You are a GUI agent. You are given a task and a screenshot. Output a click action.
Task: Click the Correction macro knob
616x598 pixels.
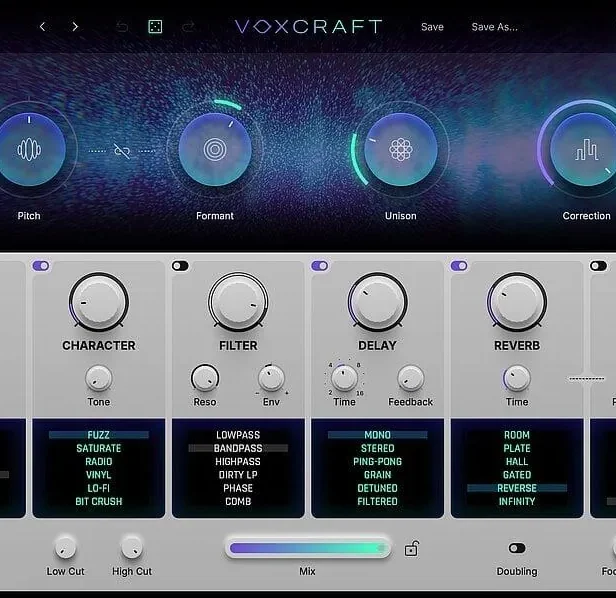tap(585, 150)
